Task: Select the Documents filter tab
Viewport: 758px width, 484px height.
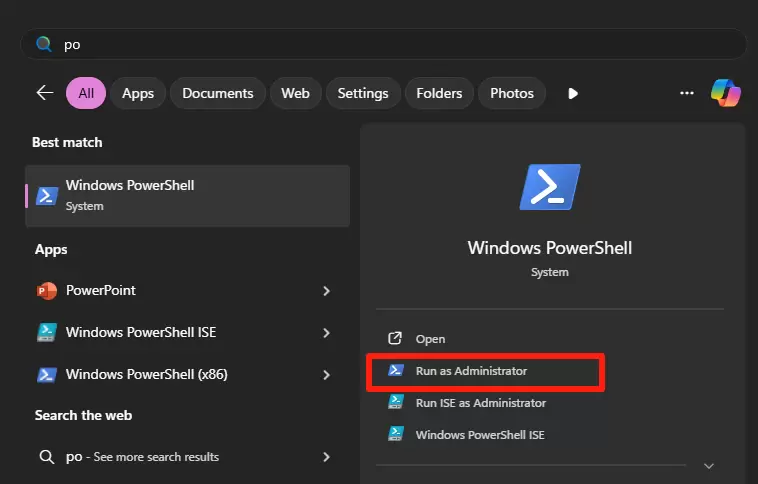Action: pyautogui.click(x=217, y=93)
